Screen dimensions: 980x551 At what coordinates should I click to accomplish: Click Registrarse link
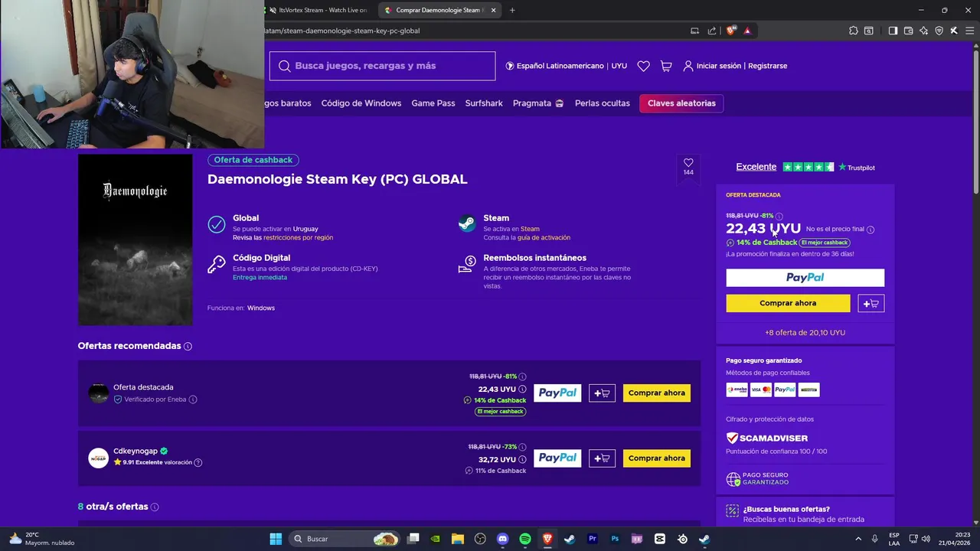click(x=768, y=66)
